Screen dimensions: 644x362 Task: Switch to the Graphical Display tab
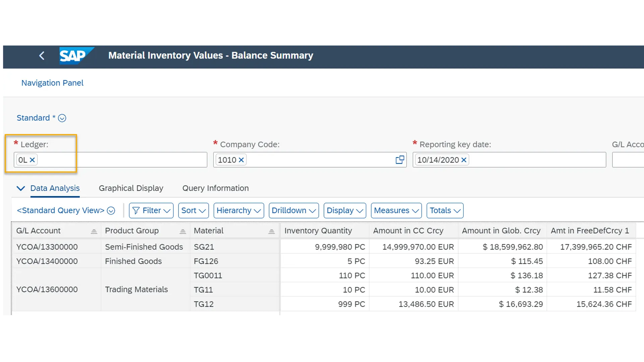click(x=131, y=188)
